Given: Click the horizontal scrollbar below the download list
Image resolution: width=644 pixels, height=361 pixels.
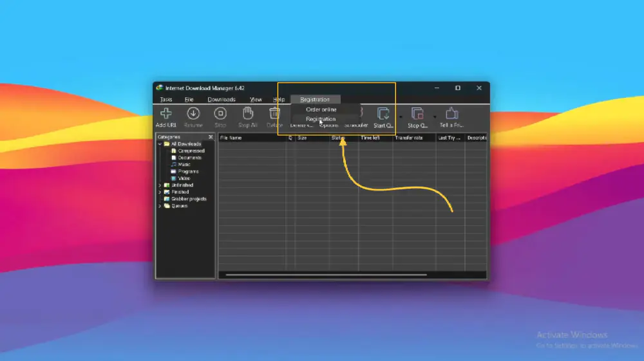Looking at the screenshot, I should [x=326, y=275].
